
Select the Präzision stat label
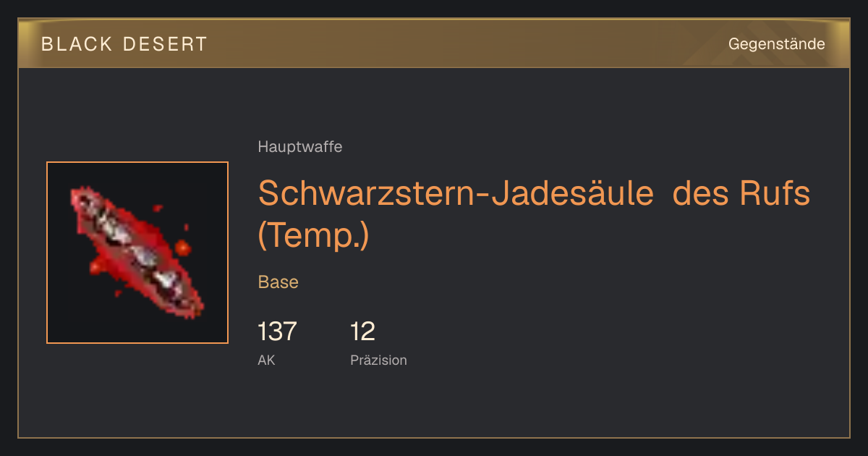coord(378,360)
